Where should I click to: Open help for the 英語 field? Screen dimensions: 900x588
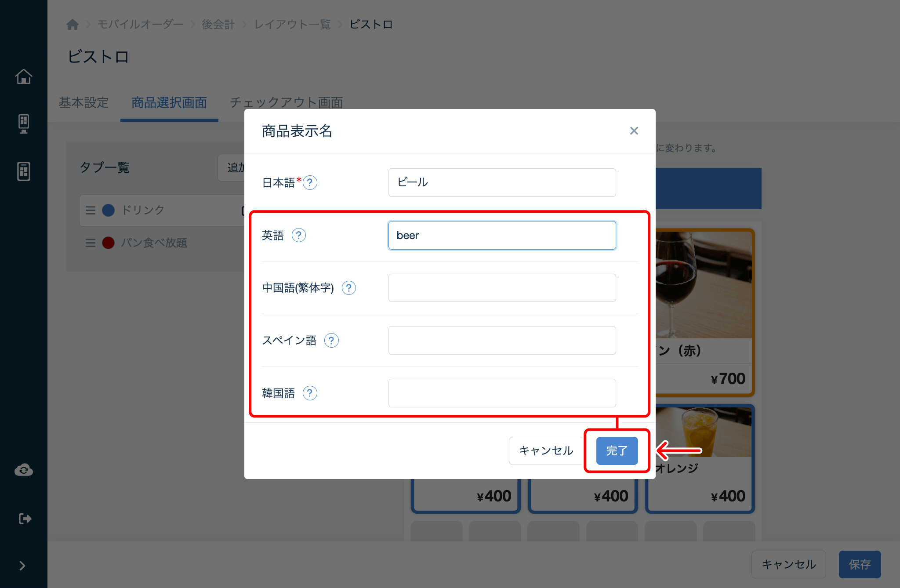[299, 235]
